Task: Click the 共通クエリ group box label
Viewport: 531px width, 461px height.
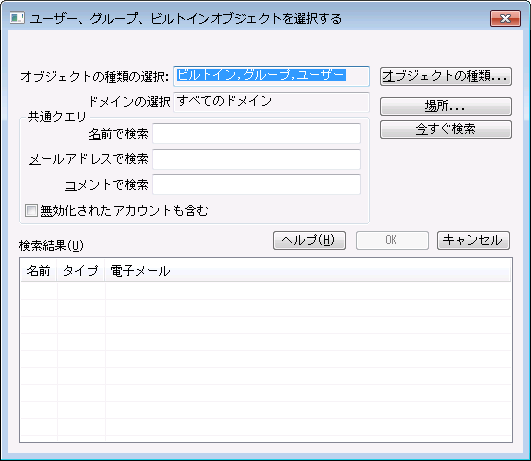Action: (57, 117)
